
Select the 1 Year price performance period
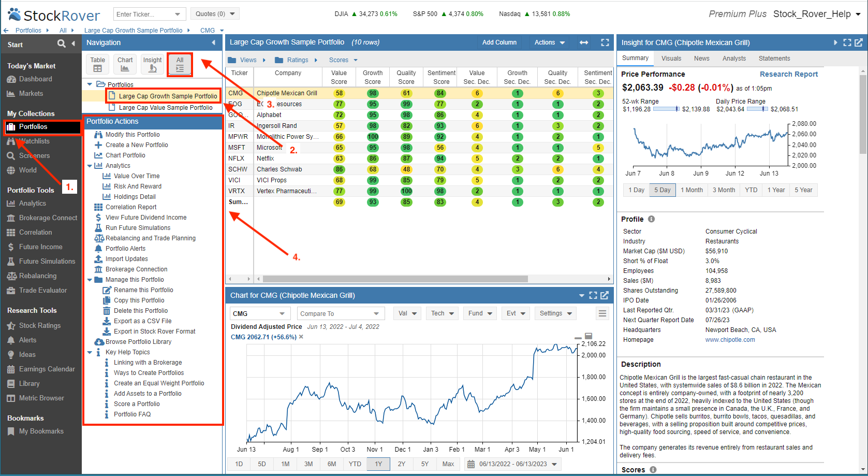pyautogui.click(x=776, y=190)
